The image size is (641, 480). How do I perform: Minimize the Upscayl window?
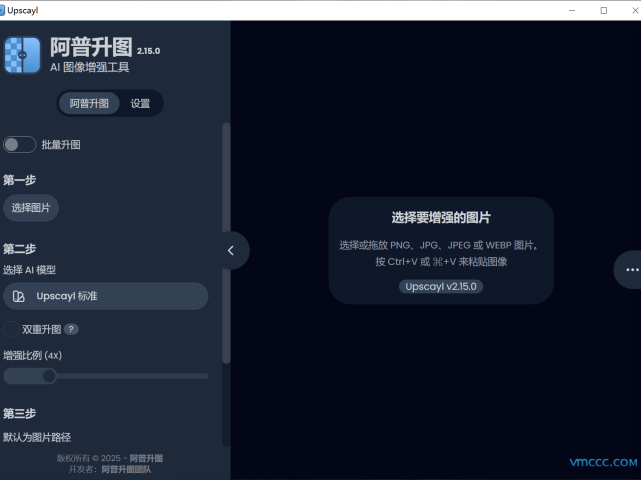[572, 10]
